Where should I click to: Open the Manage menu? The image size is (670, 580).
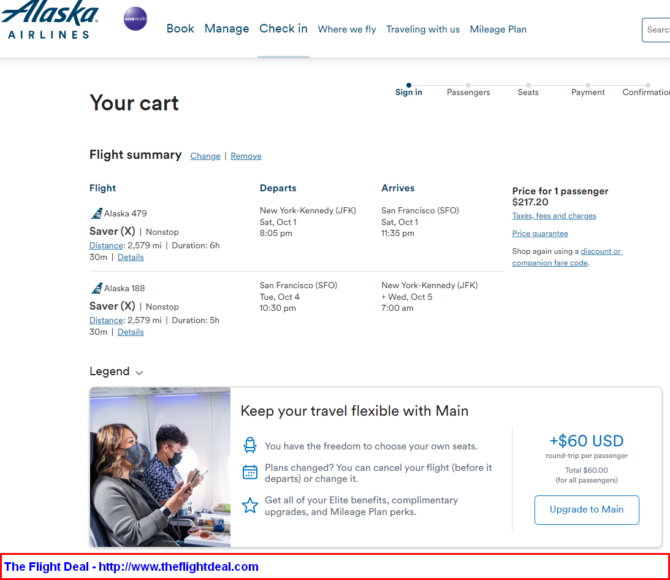pyautogui.click(x=226, y=29)
